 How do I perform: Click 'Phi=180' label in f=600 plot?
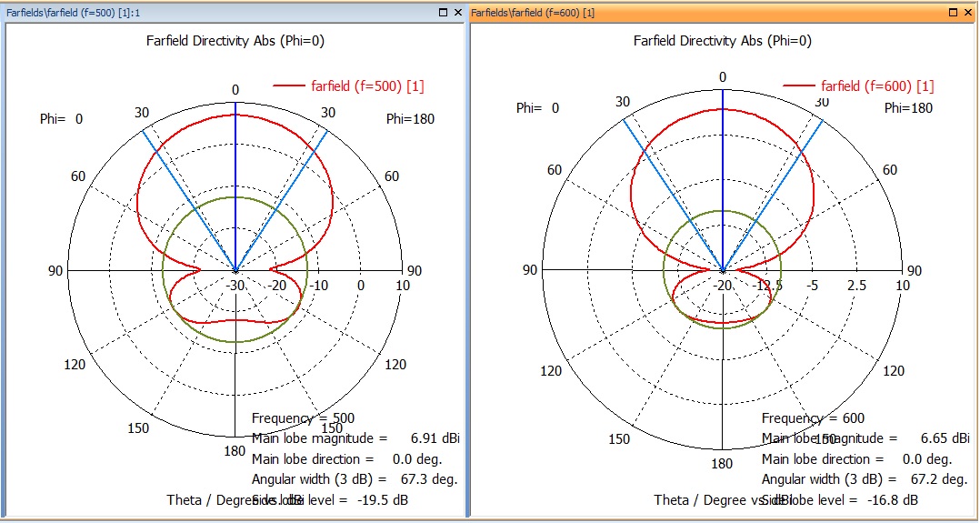coord(908,107)
